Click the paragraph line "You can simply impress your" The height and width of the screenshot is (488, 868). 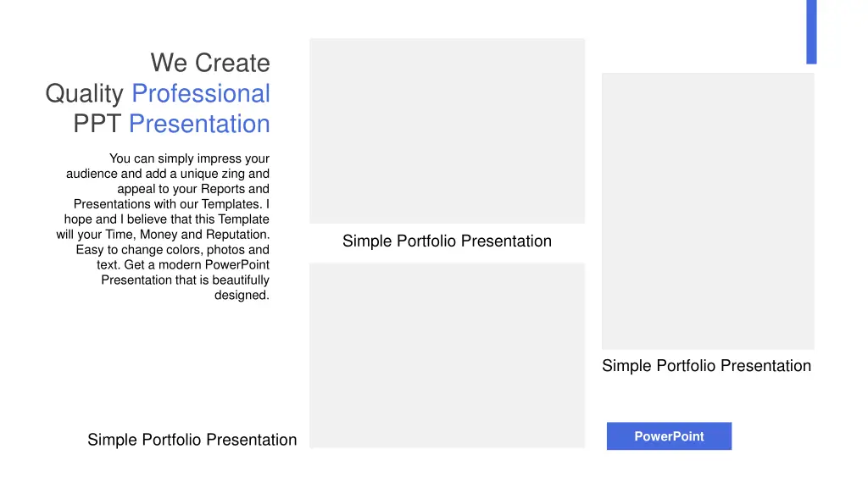coord(189,158)
